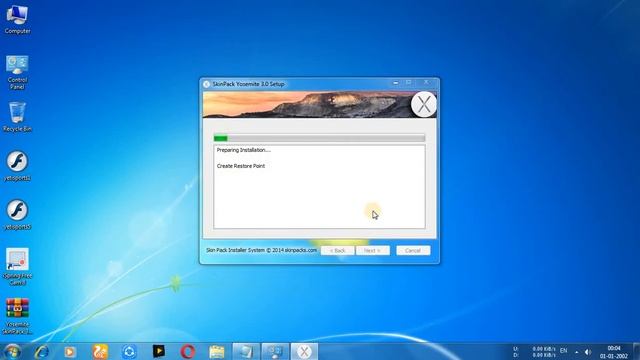Click the 'Create Restore Point' log line

coord(241,166)
